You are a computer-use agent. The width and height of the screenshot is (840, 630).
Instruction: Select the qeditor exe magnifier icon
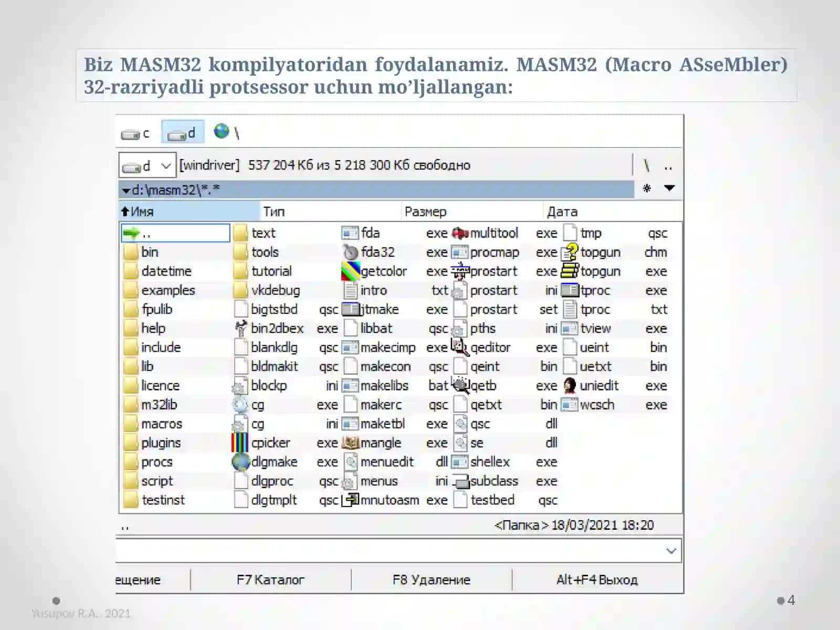pyautogui.click(x=460, y=347)
